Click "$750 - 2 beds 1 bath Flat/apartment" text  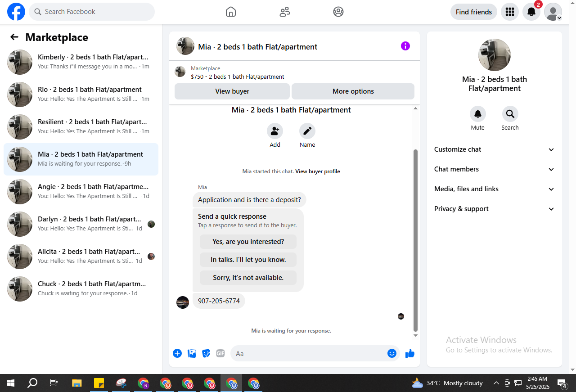(238, 77)
